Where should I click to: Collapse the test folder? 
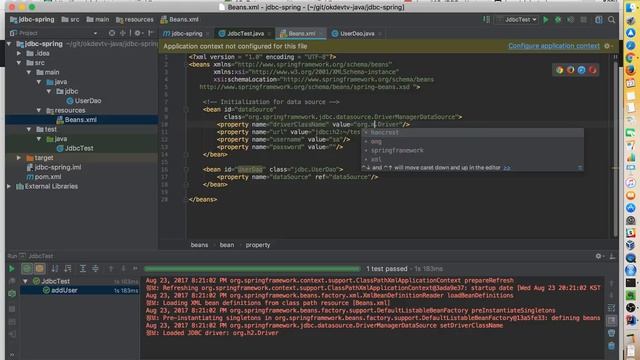29,129
